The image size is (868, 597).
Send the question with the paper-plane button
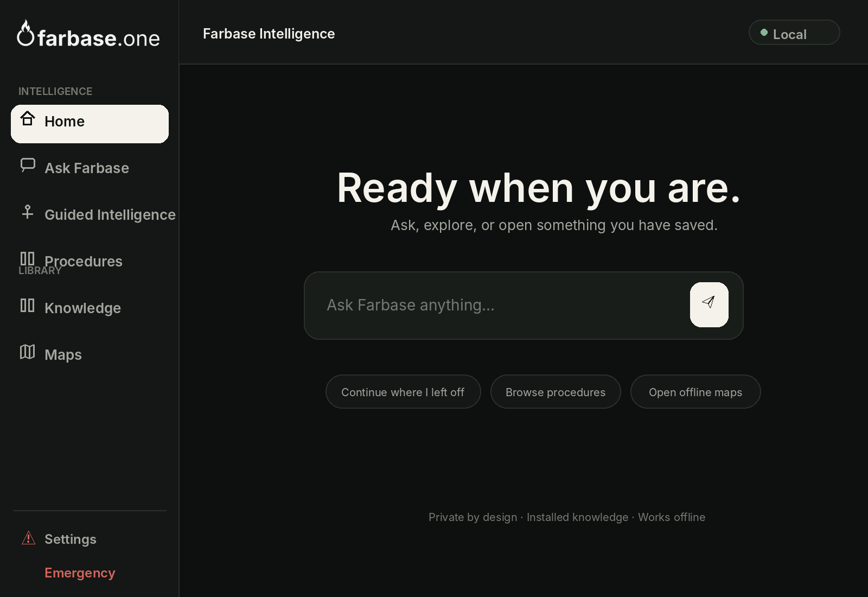(x=709, y=304)
